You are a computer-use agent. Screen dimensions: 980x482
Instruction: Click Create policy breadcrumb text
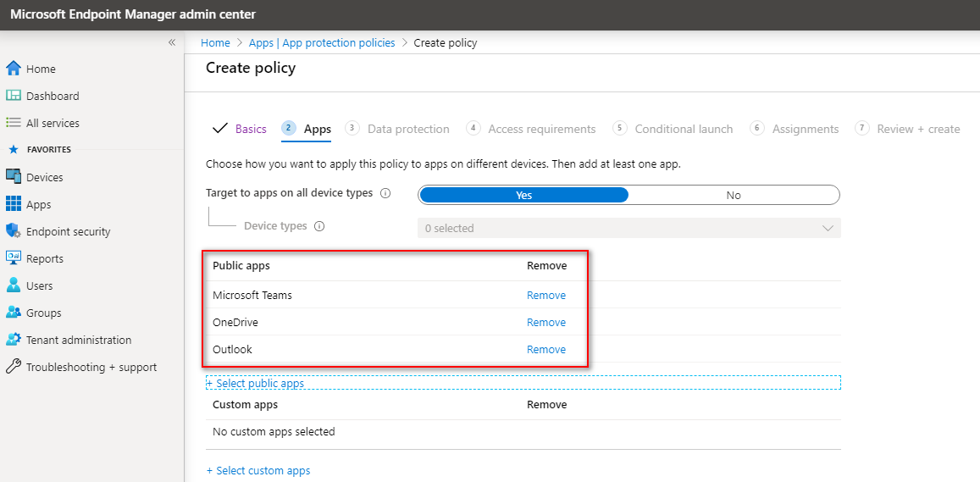click(x=446, y=42)
